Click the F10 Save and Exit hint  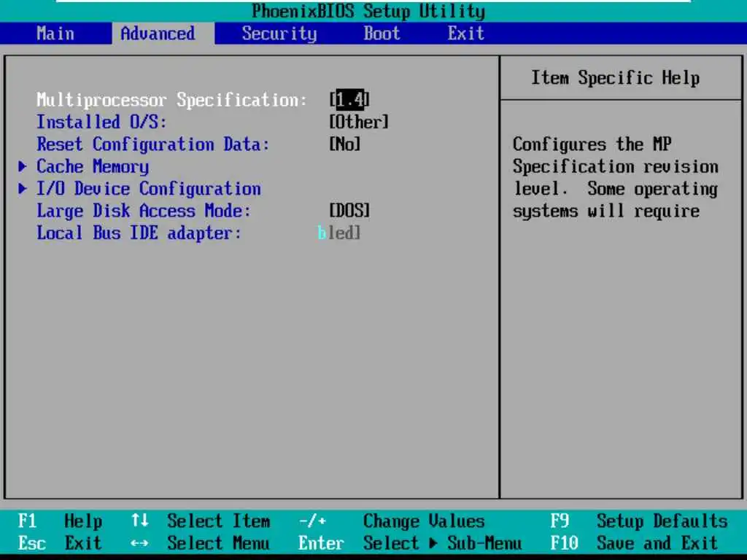pyautogui.click(x=635, y=542)
